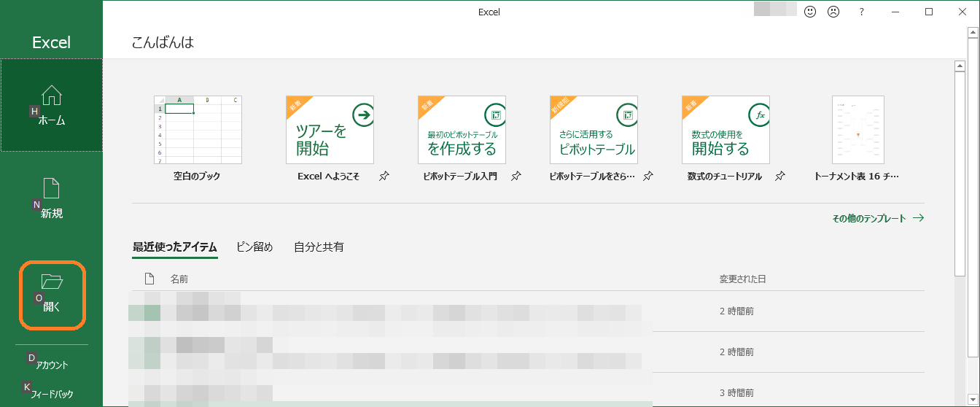Viewport: 980px width, 407px height.
Task: Open the ホーム (Home) sidebar icon
Action: [x=51, y=96]
